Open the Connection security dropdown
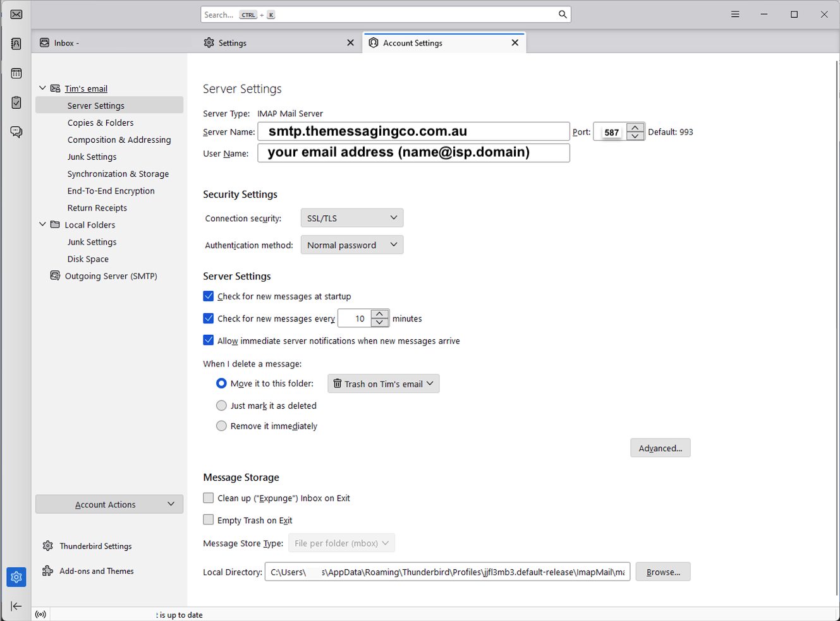The width and height of the screenshot is (840, 621). tap(351, 217)
